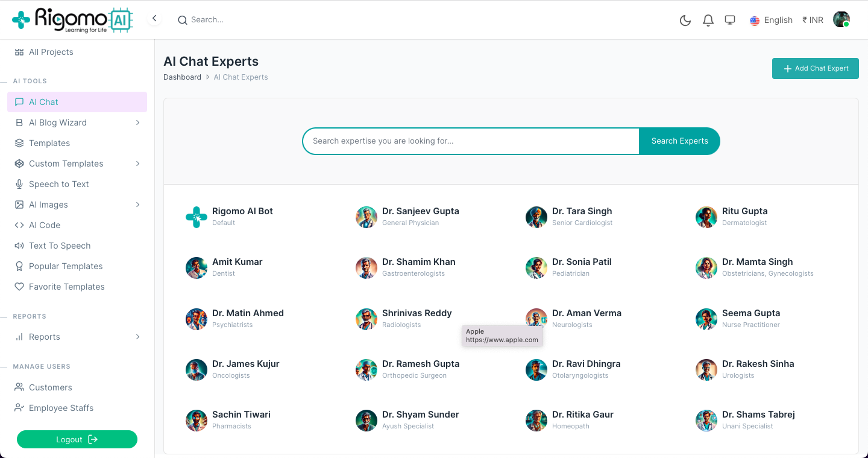Change the INR currency selector
Screen dimensions: 868x458
(813, 20)
